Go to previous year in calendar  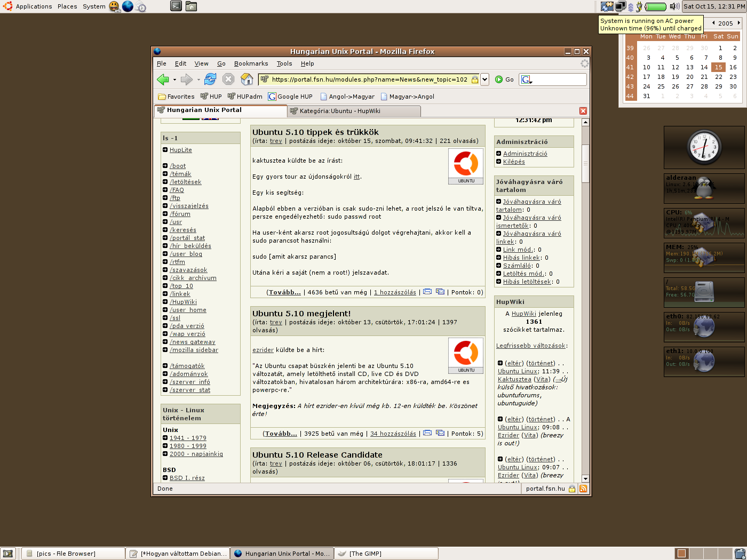(x=713, y=23)
